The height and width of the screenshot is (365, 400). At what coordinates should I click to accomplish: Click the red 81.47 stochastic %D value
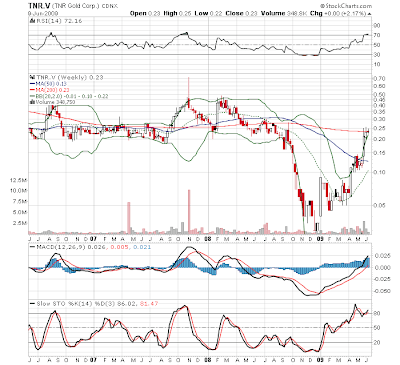pyautogui.click(x=149, y=304)
